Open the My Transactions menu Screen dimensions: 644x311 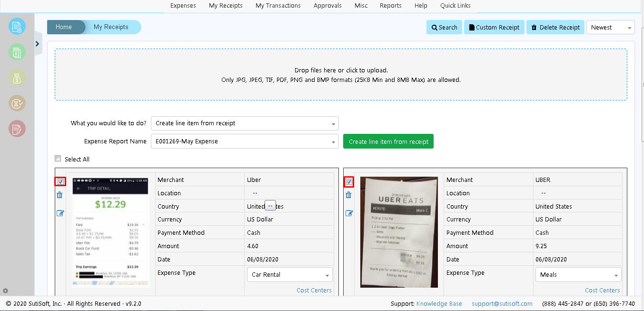coord(278,5)
